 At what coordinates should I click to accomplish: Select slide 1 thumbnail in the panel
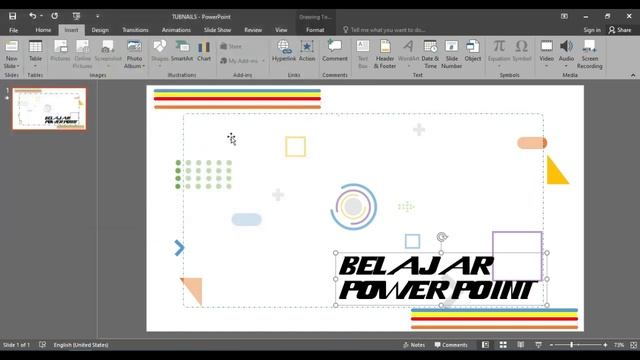tap(49, 109)
